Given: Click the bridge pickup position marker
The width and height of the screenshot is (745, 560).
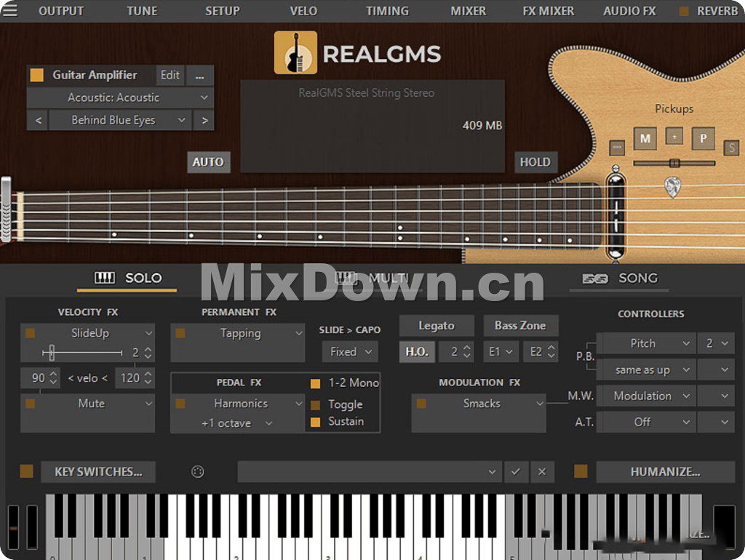Looking at the screenshot, I should click(x=615, y=215).
